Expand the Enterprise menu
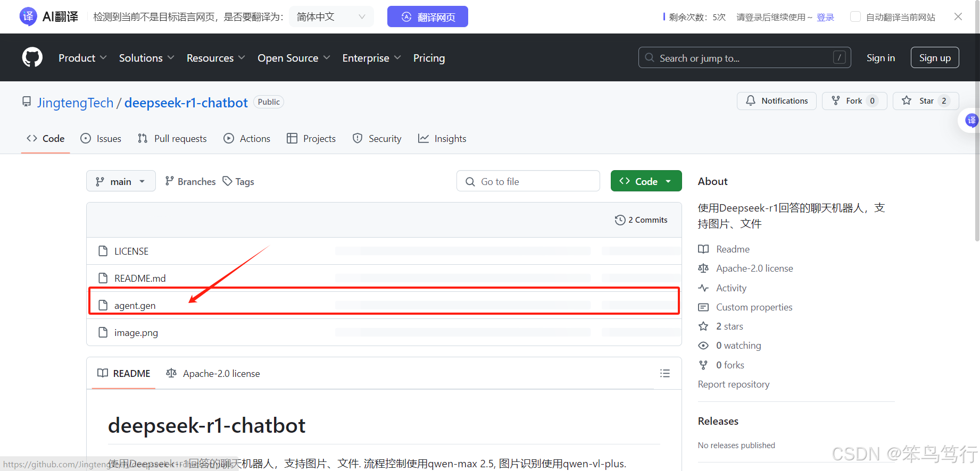This screenshot has width=980, height=471. click(x=371, y=58)
